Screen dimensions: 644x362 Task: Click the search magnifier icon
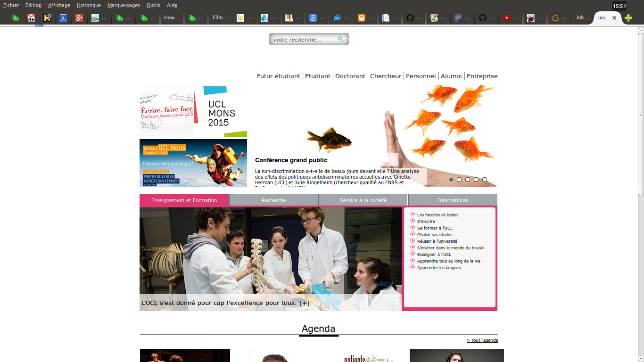click(340, 39)
